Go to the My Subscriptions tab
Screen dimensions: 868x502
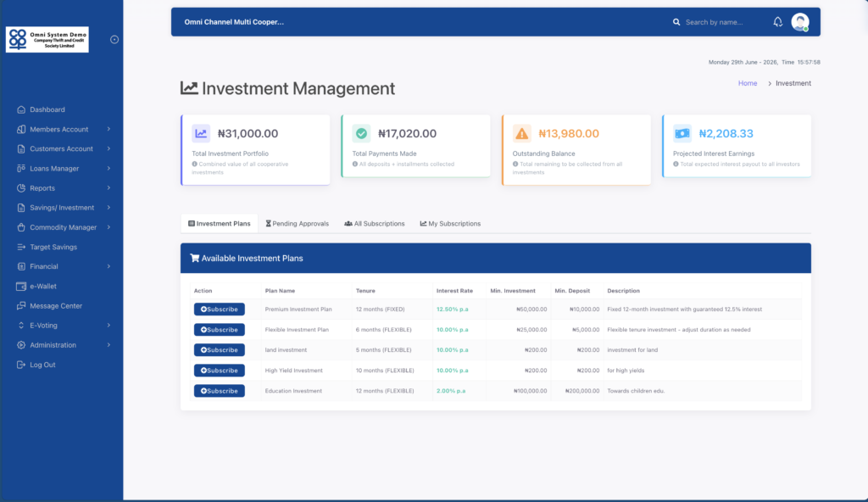click(x=451, y=224)
